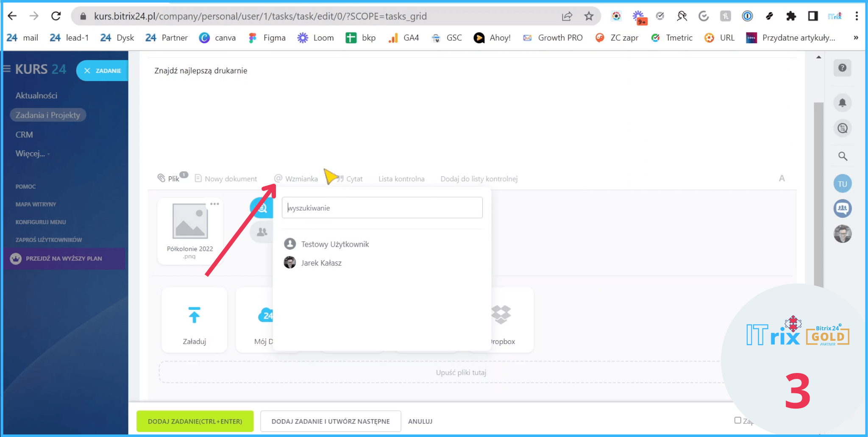Open Zadania i Projekty in sidebar
868x437 pixels.
click(x=48, y=115)
